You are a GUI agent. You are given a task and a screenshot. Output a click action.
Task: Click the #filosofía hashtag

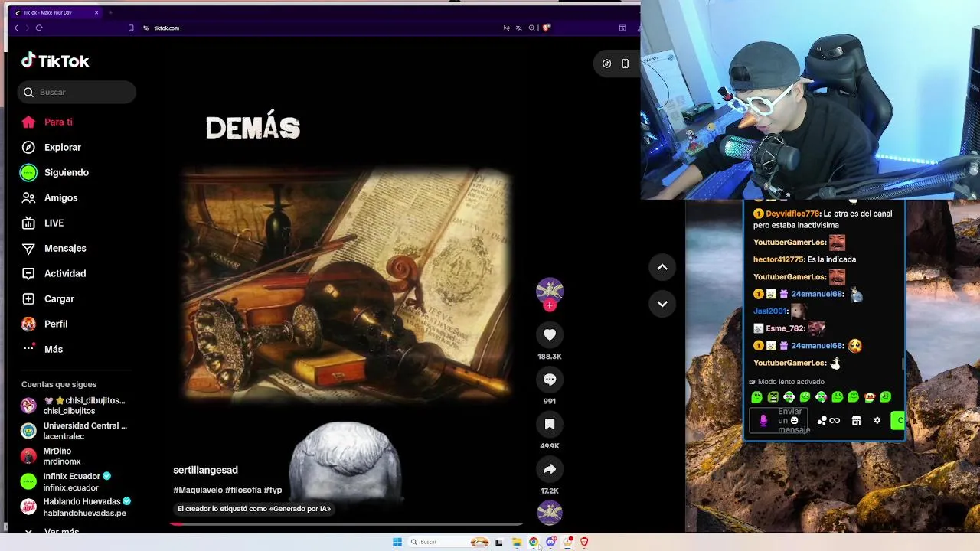click(243, 490)
